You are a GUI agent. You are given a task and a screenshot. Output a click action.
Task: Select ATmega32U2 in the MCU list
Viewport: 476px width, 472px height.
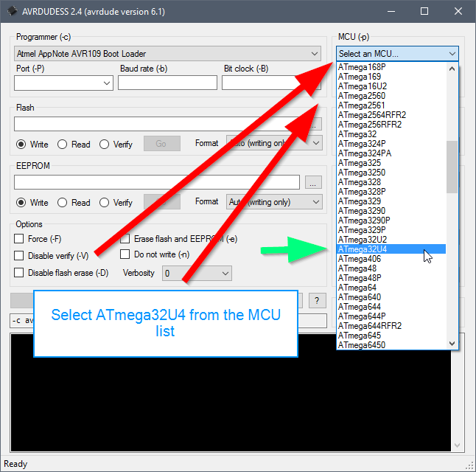tap(391, 240)
